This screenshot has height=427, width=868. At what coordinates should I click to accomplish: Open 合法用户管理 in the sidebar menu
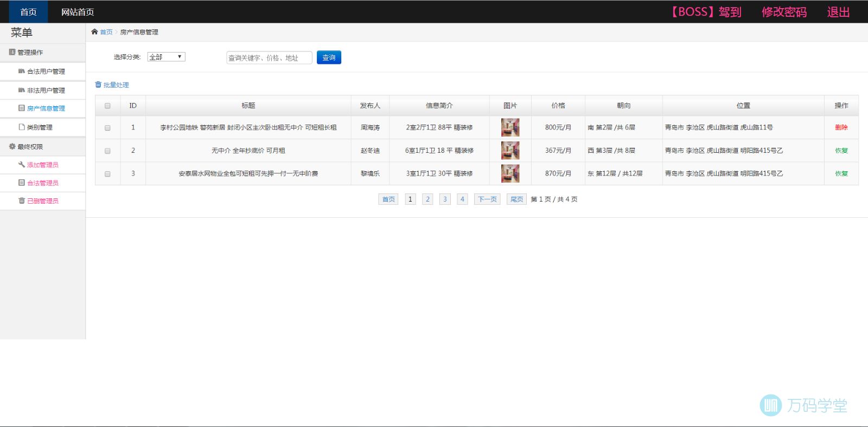point(46,72)
